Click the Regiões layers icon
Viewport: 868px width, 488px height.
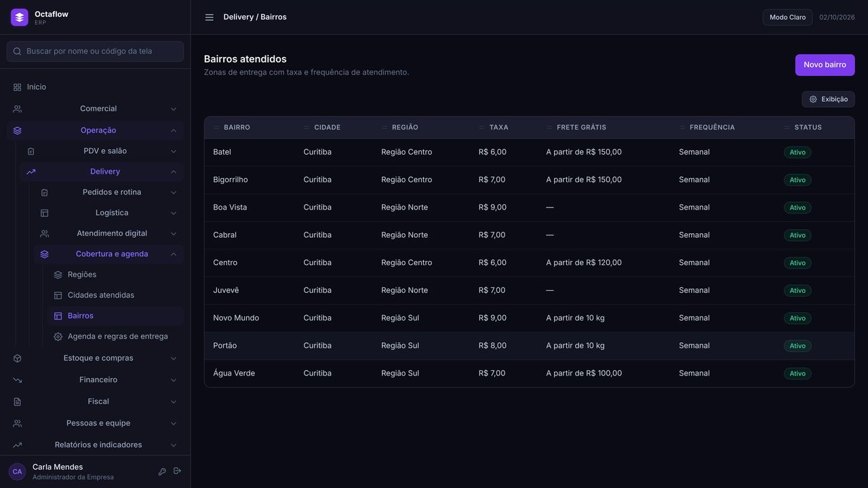tap(58, 275)
